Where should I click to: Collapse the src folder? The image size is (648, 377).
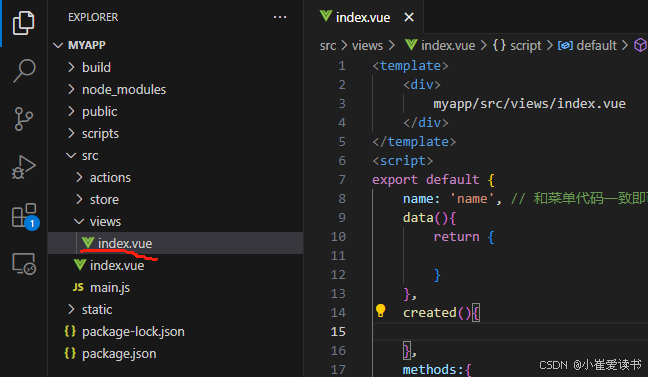click(71, 155)
